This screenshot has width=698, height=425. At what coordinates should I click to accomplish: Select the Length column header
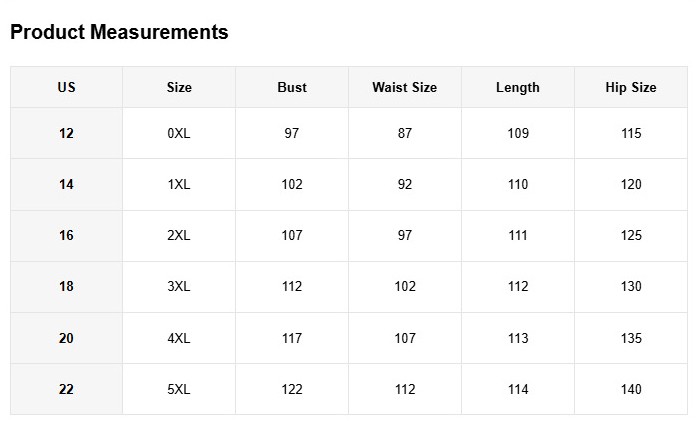coord(517,88)
